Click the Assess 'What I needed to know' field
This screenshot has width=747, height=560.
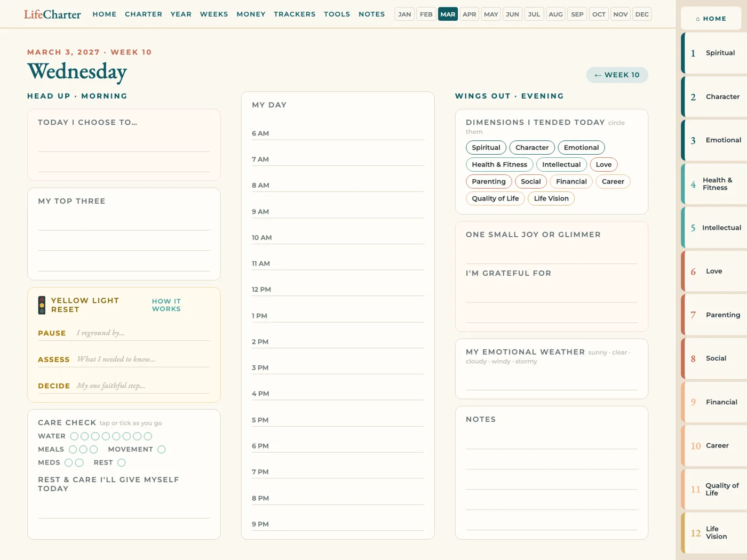(143, 359)
